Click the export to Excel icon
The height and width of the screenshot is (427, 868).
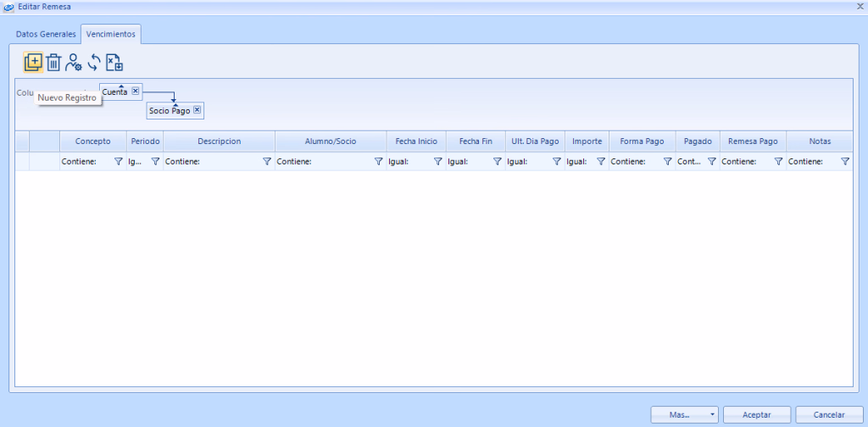pos(114,62)
